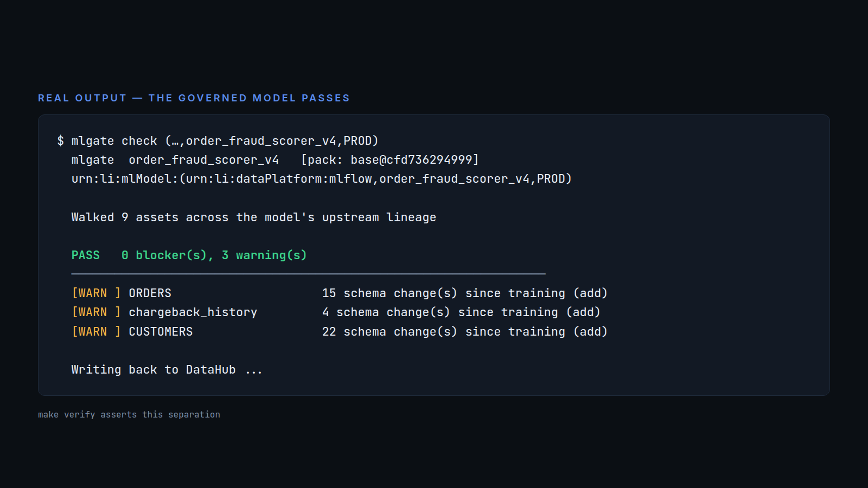Click the 'REAL OUTPUT — THE GOVERNED MODEL PASSES' heading
The image size is (868, 488).
[x=194, y=98]
